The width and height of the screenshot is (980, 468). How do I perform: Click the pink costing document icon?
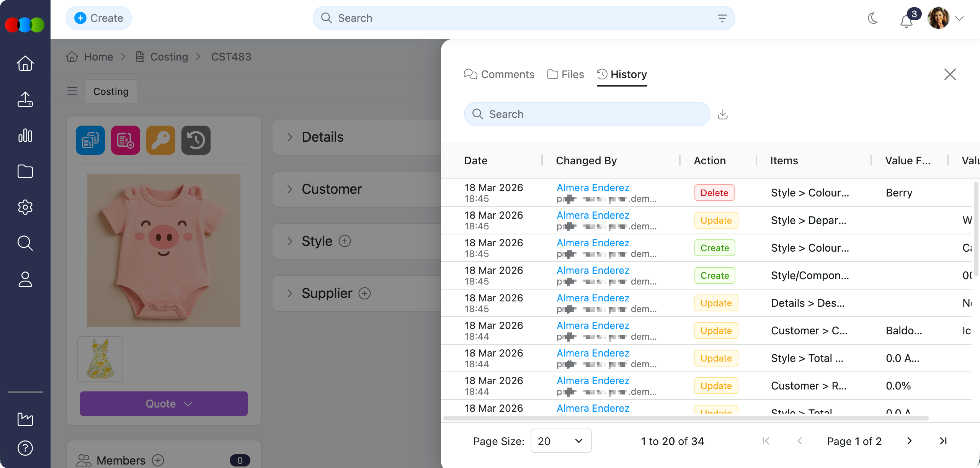point(126,140)
